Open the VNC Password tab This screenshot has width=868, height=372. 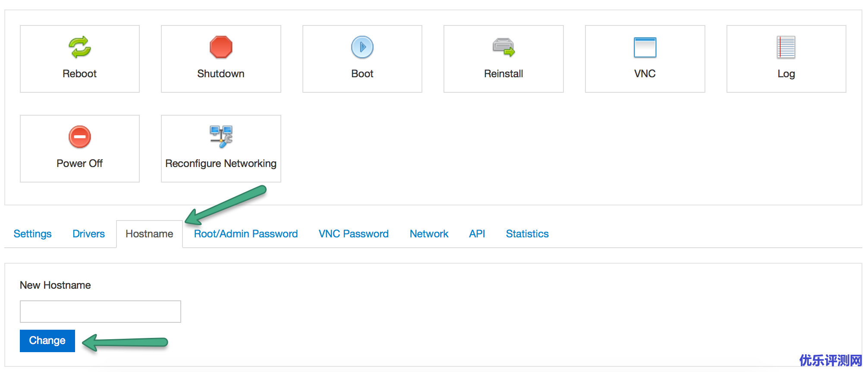tap(354, 234)
